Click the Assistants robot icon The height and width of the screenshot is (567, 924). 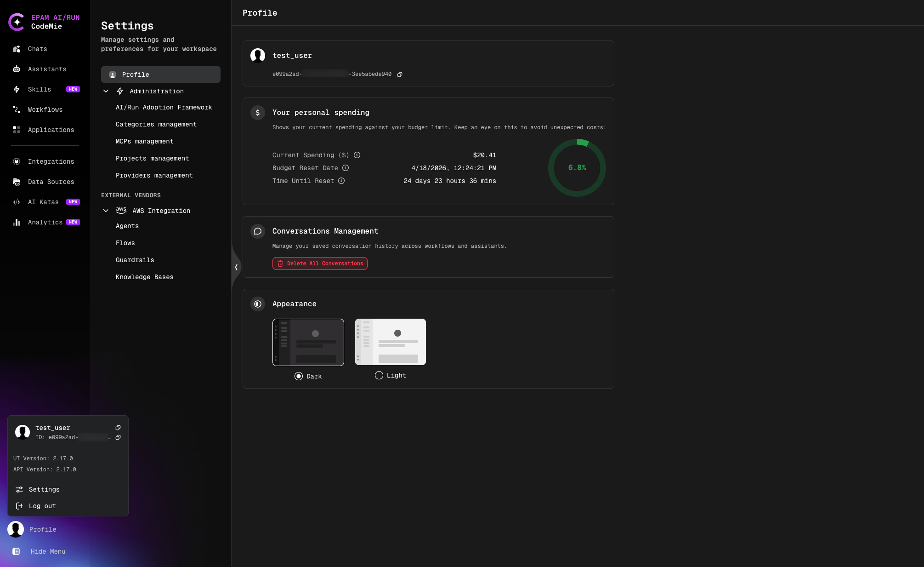coord(17,69)
